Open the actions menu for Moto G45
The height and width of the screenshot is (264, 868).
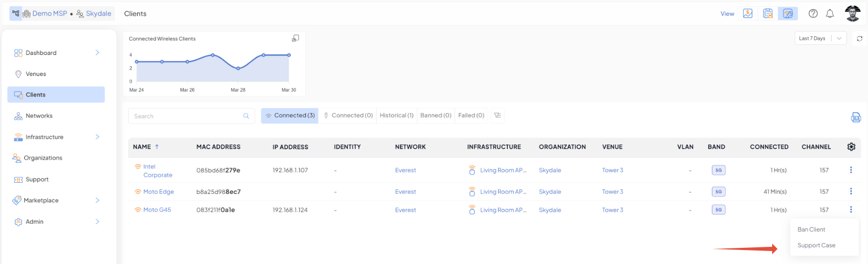click(x=851, y=210)
